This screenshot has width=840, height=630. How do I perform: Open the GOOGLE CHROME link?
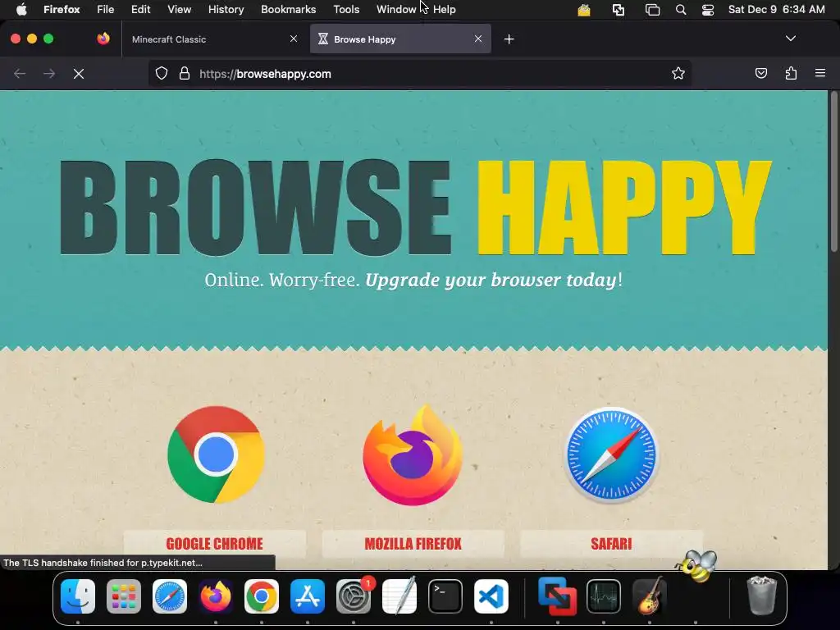214,544
